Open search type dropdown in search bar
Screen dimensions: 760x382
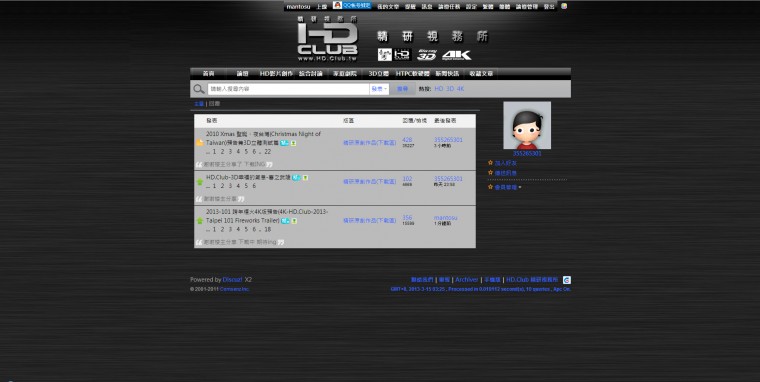[379, 89]
